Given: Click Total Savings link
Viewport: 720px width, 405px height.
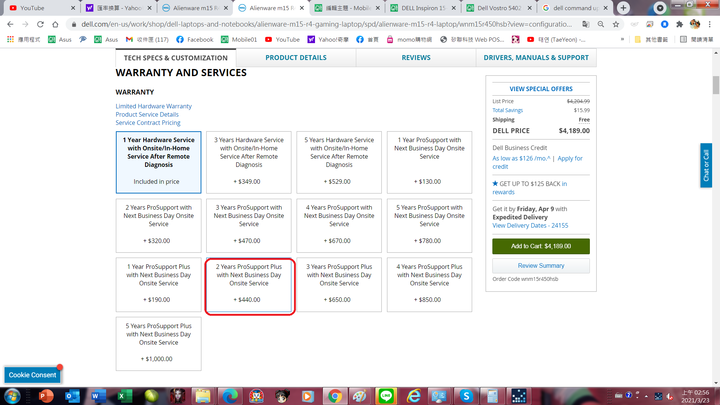Looking at the screenshot, I should pos(507,110).
